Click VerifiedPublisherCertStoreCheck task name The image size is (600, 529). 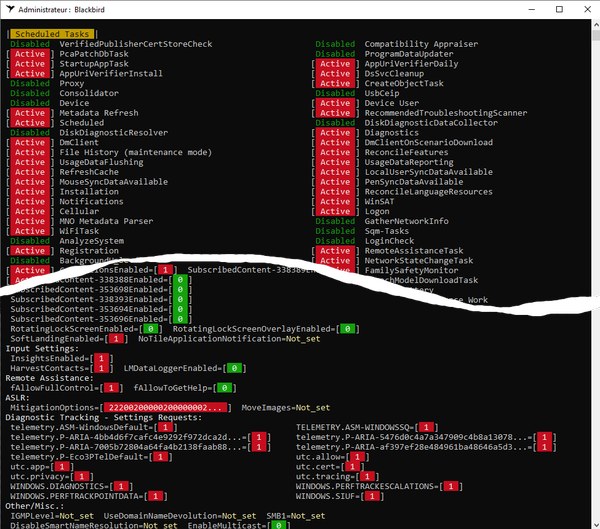[x=135, y=44]
